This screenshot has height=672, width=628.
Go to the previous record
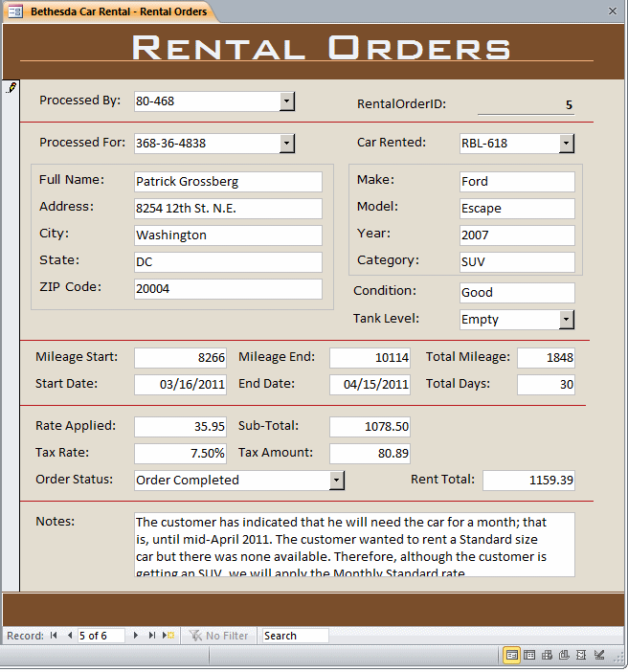tap(70, 636)
